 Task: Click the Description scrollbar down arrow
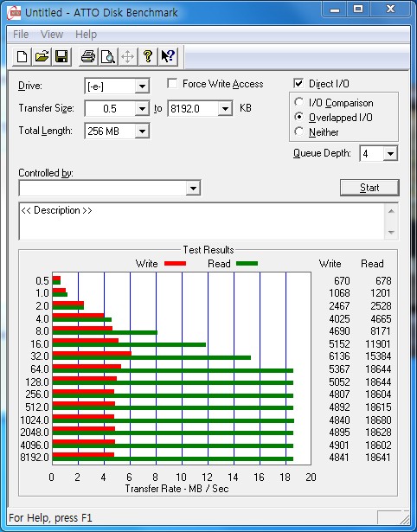[x=391, y=233]
